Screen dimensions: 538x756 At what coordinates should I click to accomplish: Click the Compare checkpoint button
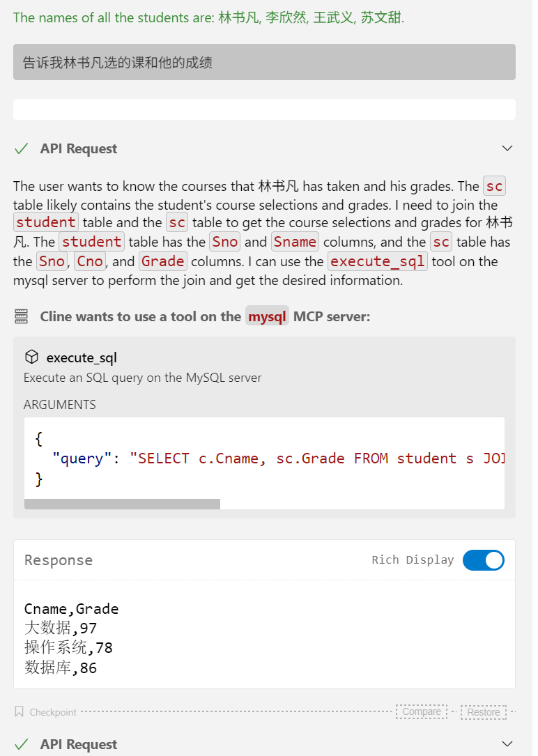tap(422, 711)
